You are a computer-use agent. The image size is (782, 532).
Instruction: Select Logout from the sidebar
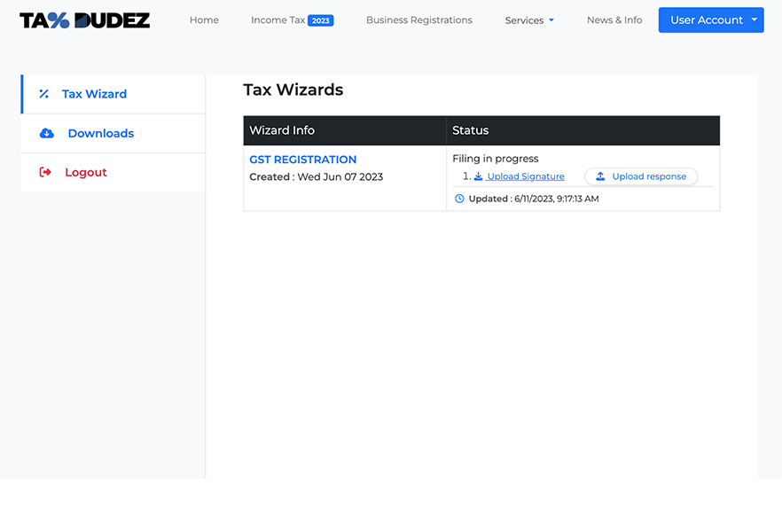(85, 172)
